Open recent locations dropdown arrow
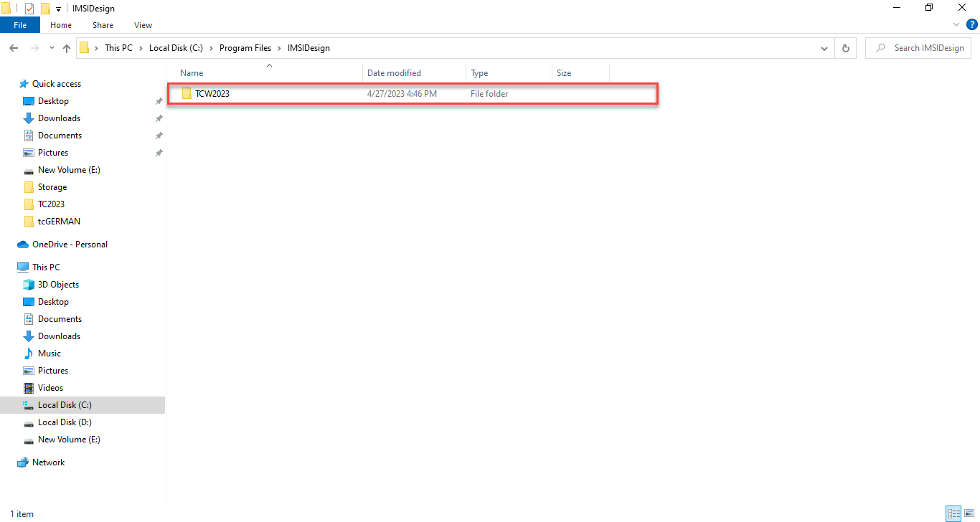The image size is (980, 522). tap(52, 48)
